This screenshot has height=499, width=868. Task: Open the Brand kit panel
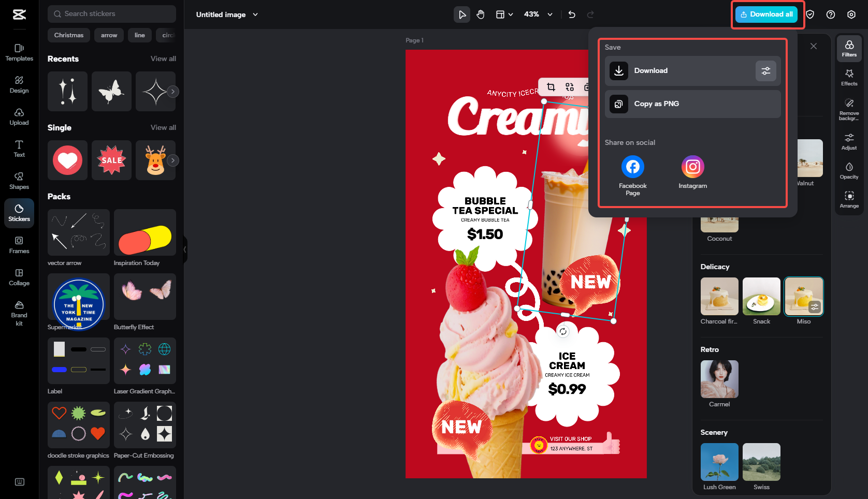coord(19,314)
